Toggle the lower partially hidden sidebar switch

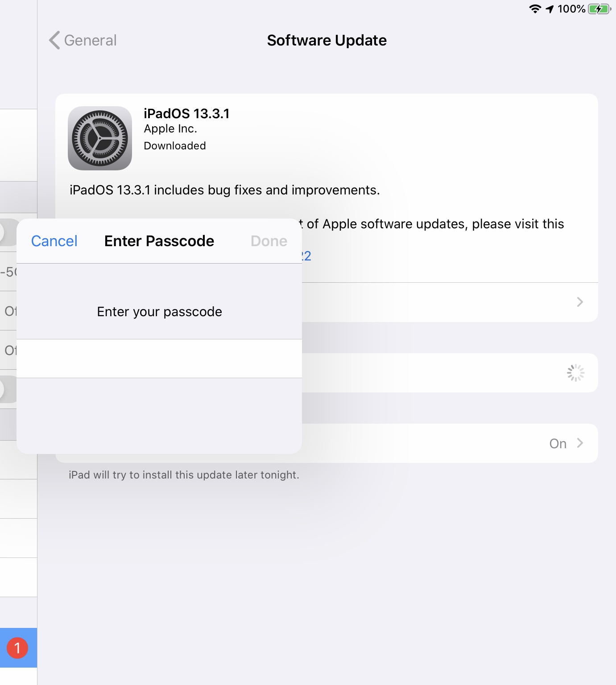click(x=8, y=389)
